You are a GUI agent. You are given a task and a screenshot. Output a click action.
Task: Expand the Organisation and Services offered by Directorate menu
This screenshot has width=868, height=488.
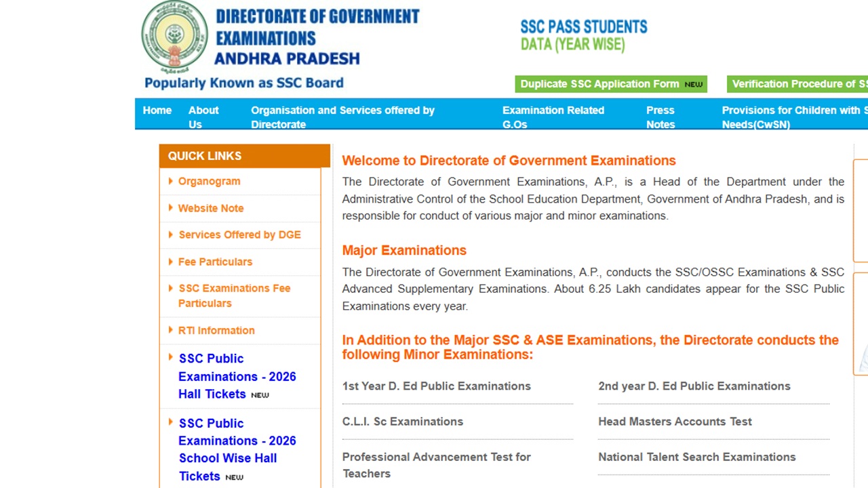click(342, 117)
